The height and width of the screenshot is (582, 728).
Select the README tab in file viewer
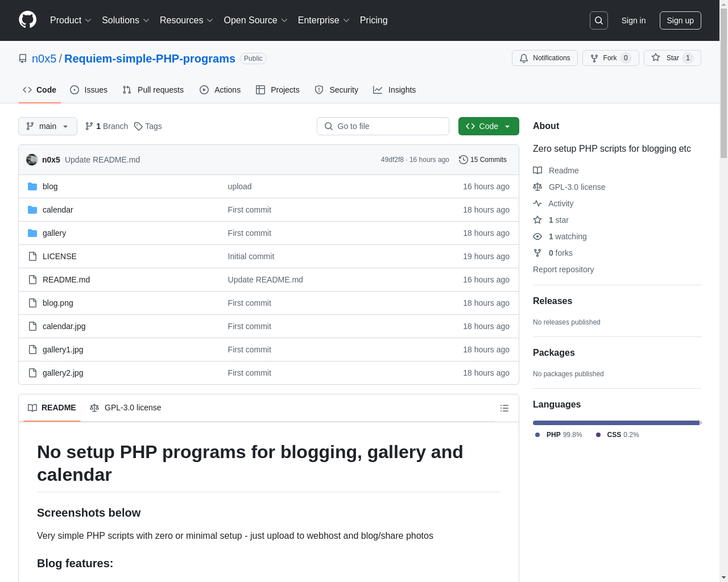[x=52, y=408]
